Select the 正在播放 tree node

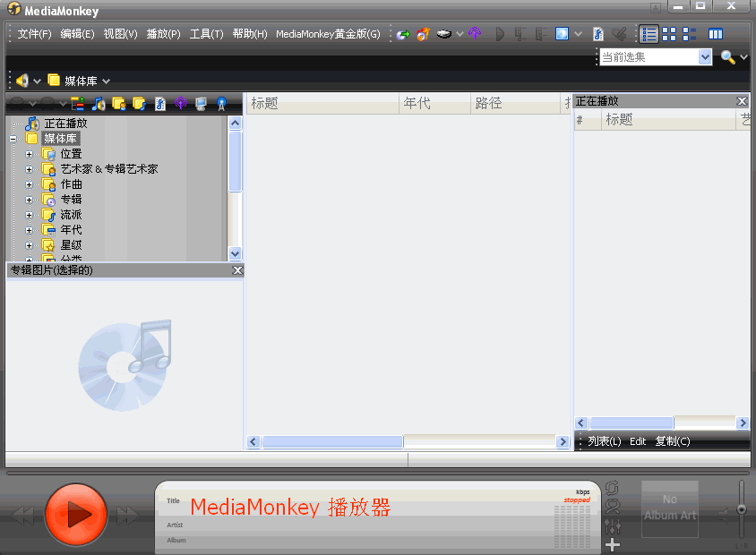[65, 124]
